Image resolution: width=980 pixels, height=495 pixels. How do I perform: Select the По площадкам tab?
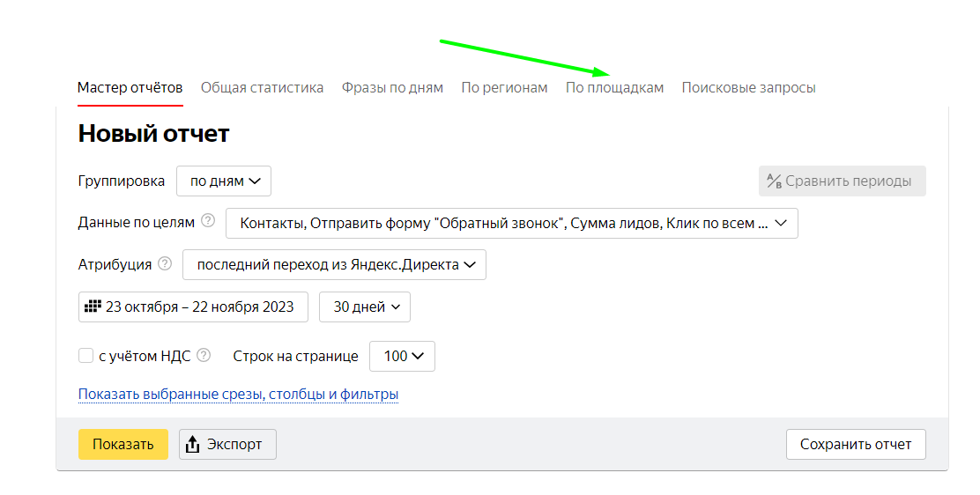(614, 87)
